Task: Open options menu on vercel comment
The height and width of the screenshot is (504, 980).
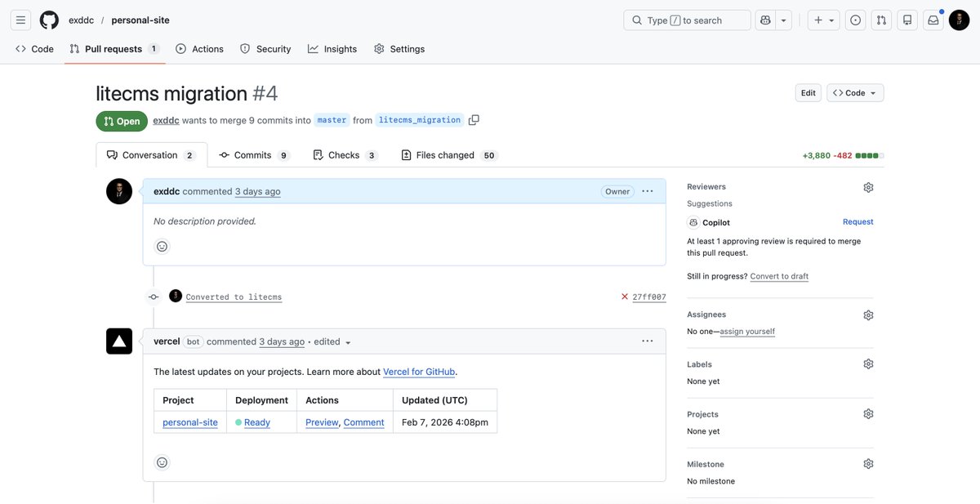Action: [648, 341]
